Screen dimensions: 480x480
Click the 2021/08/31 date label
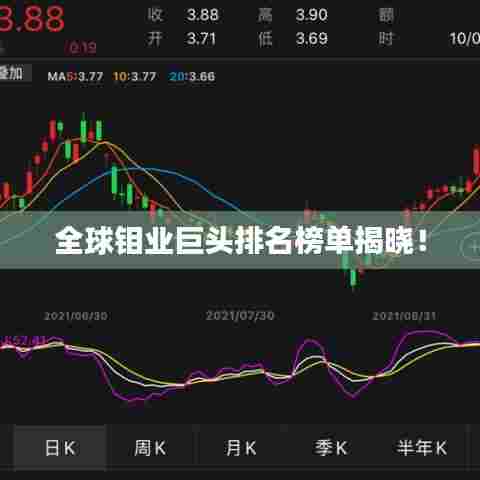[x=404, y=316]
